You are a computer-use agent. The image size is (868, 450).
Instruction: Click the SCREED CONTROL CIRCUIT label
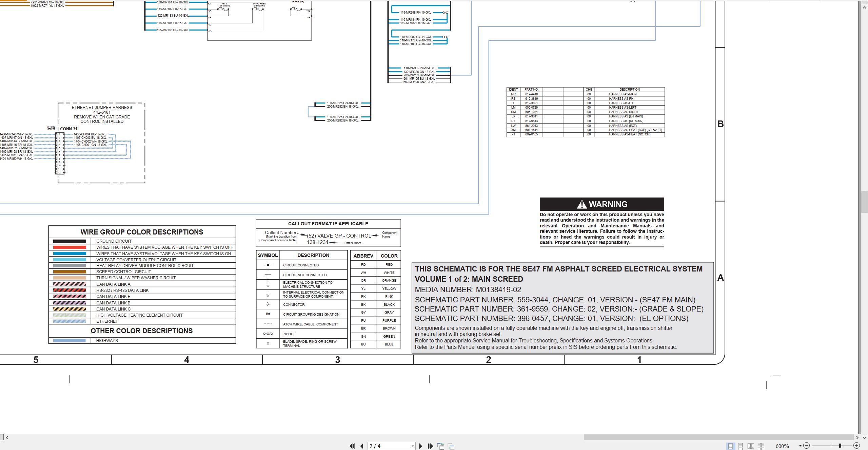coord(123,271)
